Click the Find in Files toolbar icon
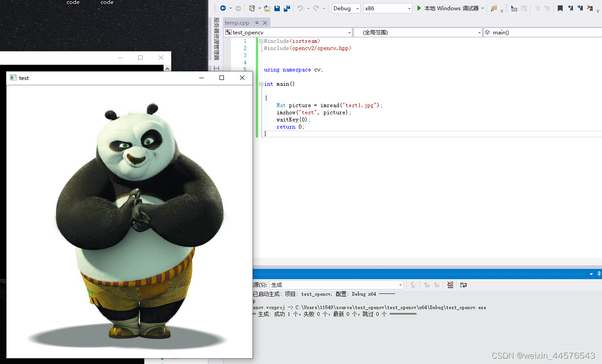 [x=494, y=8]
